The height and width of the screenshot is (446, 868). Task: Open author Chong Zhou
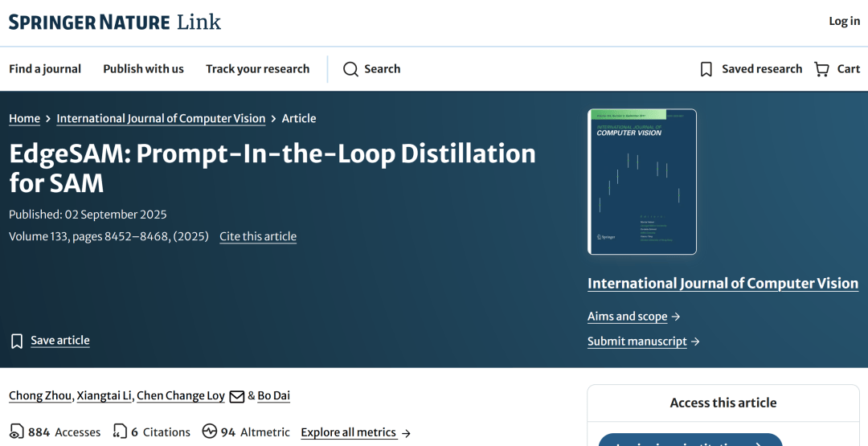tap(40, 395)
